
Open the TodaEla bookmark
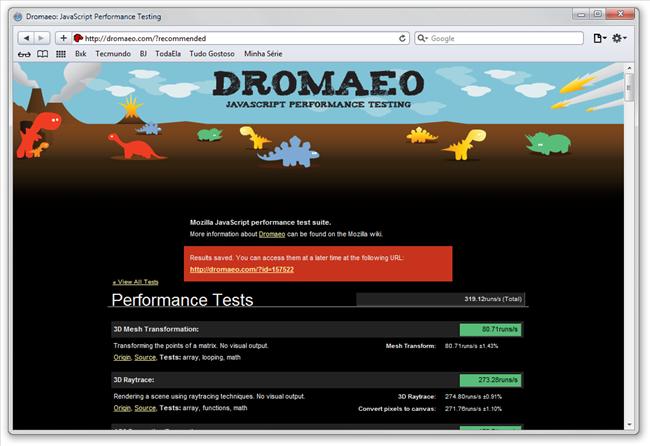pos(168,54)
